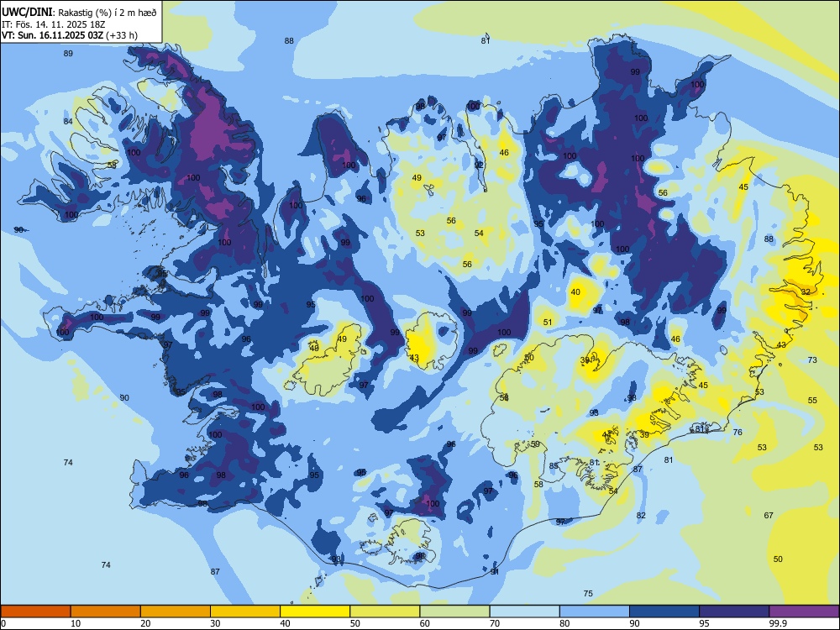Viewport: 840px width, 630px height.
Task: Click the light orange 20–30 legend swatch
Action: [x=176, y=612]
